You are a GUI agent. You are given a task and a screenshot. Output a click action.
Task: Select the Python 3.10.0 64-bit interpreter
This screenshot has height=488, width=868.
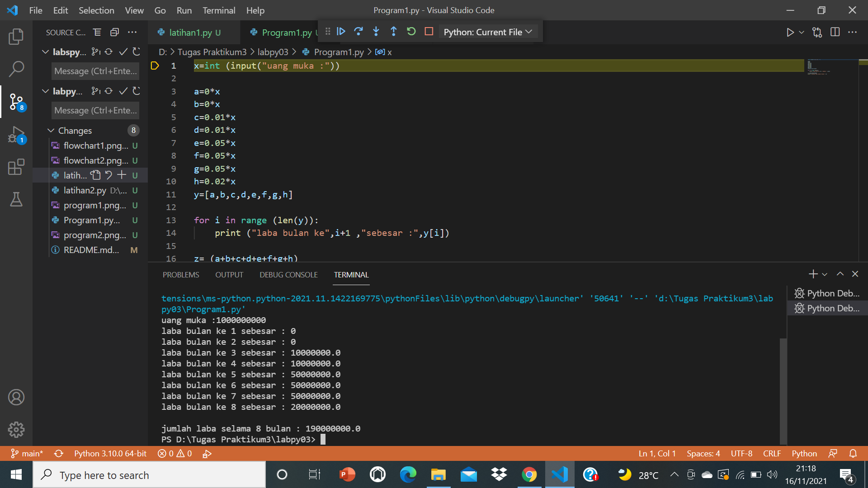click(110, 453)
